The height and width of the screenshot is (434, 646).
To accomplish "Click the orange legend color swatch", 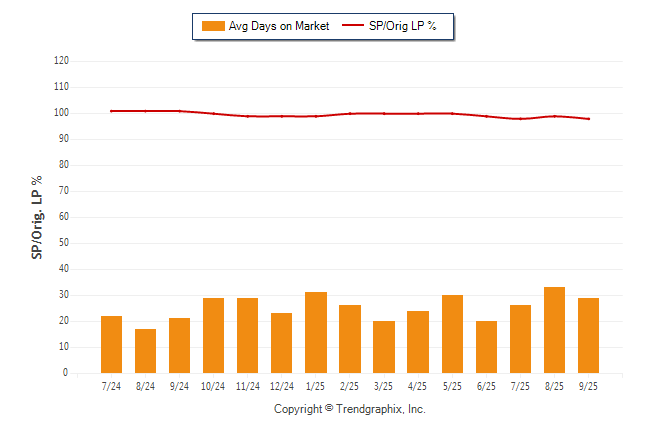I will click(213, 26).
